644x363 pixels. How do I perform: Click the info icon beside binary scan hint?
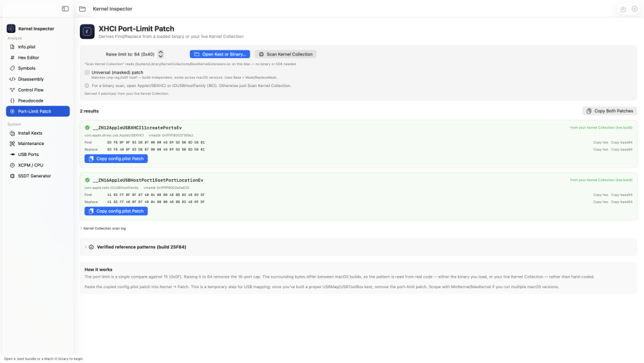87,86
